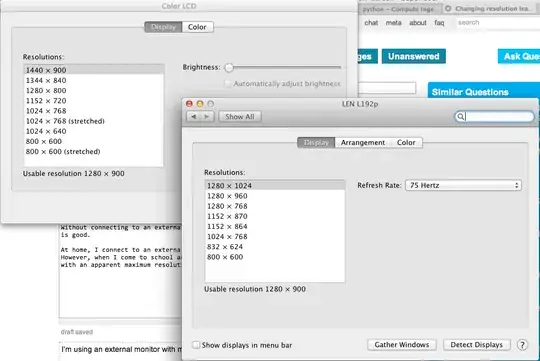Select 1280 × 1024 resolution

pos(275,186)
